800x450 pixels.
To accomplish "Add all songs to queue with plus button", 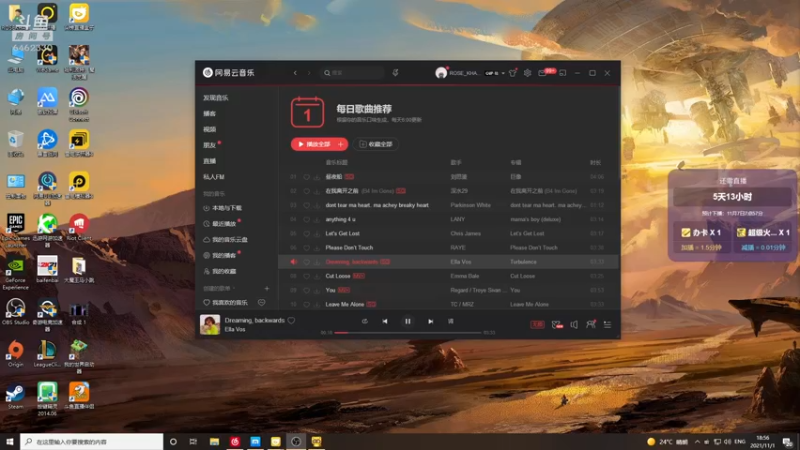I will [x=341, y=144].
